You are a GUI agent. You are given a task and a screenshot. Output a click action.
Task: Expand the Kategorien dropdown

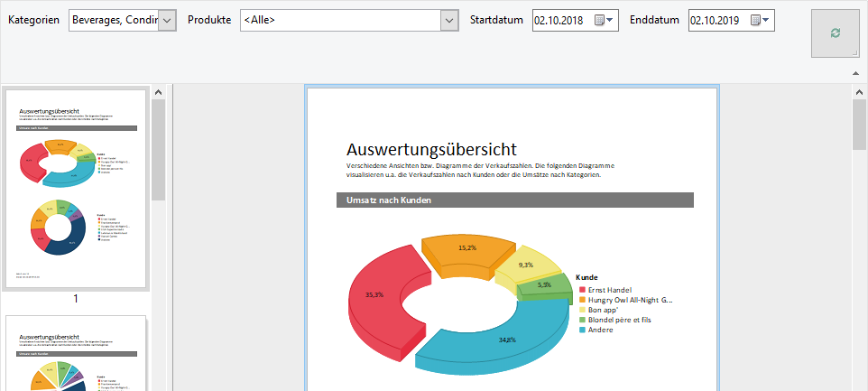(x=167, y=21)
